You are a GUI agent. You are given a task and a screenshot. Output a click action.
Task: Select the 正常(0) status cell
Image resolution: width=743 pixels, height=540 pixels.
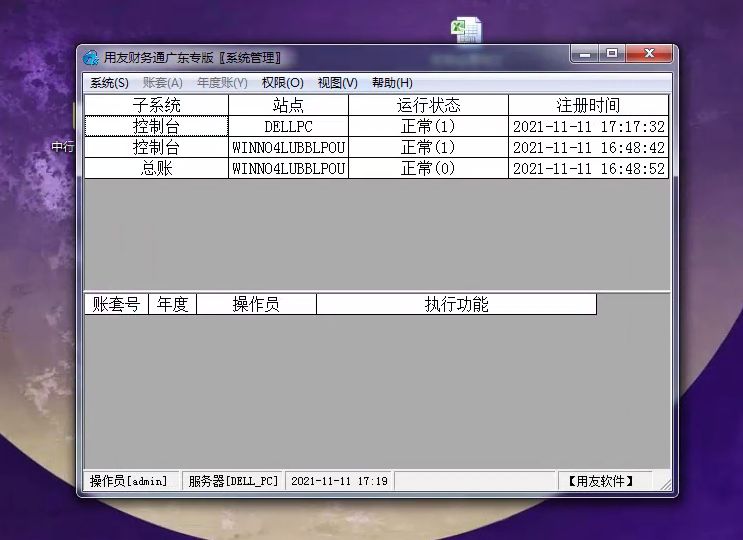click(x=428, y=168)
